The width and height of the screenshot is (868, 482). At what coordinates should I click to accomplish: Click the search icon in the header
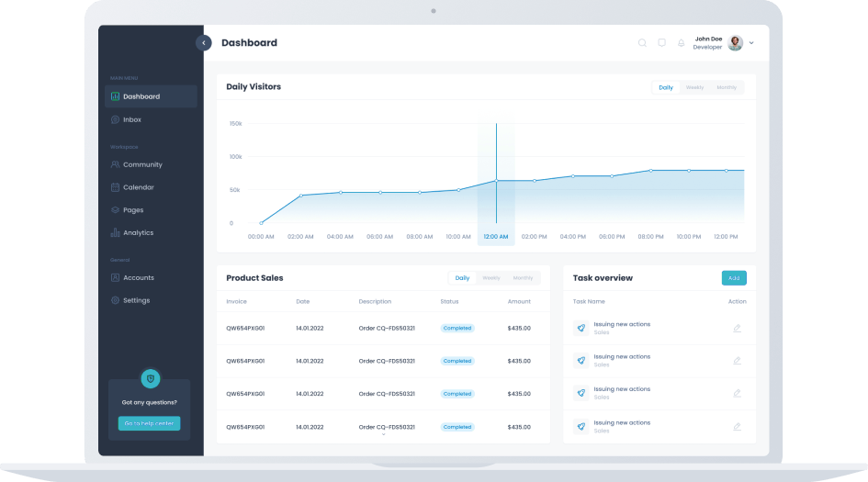pyautogui.click(x=642, y=42)
